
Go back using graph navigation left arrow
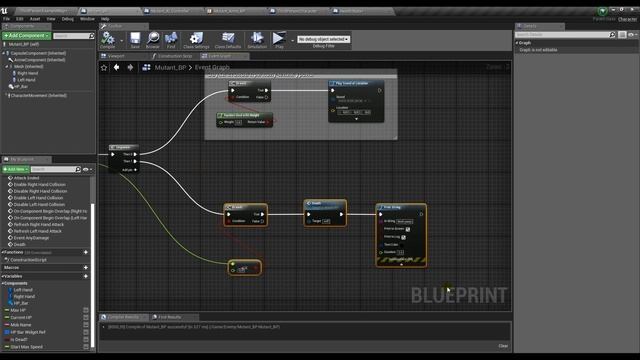[117, 67]
